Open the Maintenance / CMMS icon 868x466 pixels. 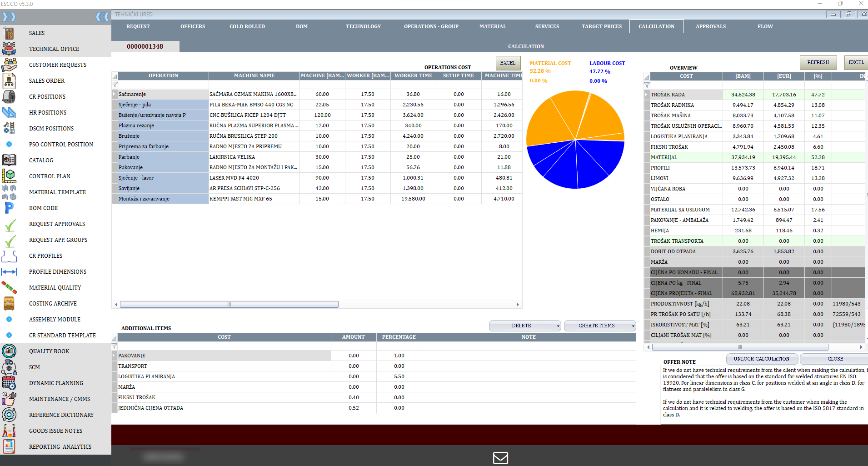click(x=9, y=399)
